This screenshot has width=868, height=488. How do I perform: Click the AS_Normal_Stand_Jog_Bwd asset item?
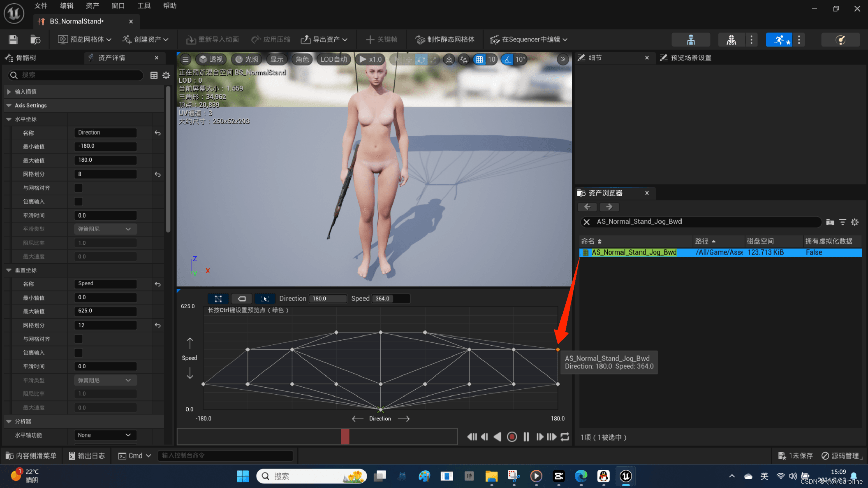tap(634, 252)
